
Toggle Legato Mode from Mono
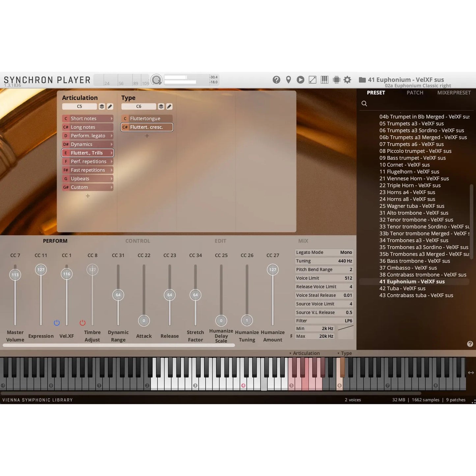pyautogui.click(x=345, y=252)
